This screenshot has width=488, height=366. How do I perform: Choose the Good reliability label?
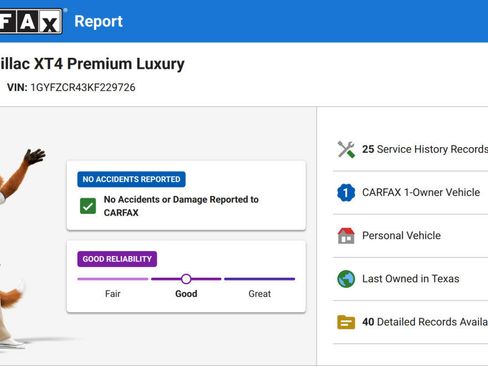click(186, 294)
